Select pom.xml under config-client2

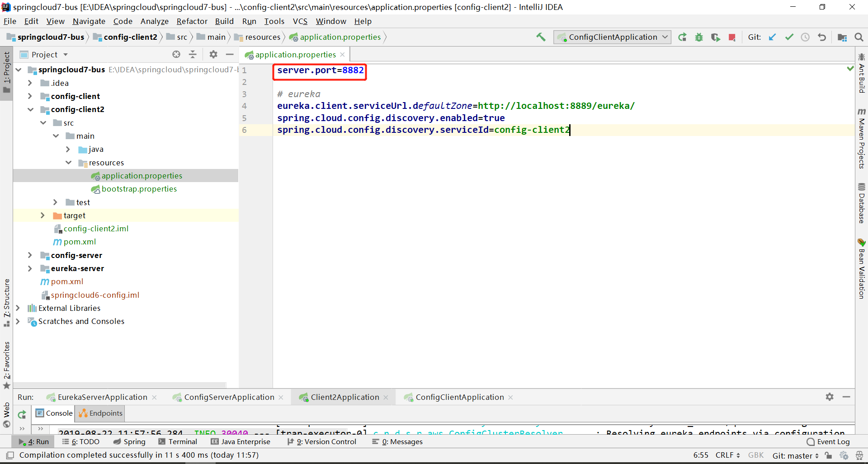tap(80, 242)
